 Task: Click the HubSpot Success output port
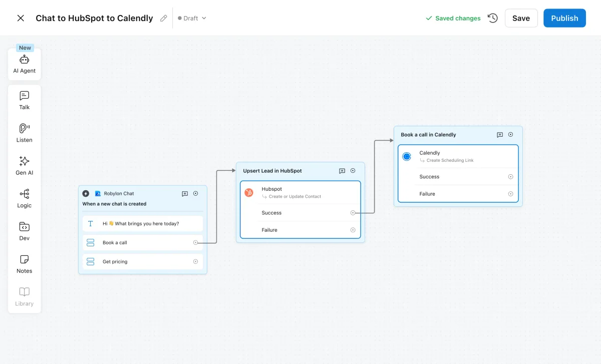coord(353,213)
